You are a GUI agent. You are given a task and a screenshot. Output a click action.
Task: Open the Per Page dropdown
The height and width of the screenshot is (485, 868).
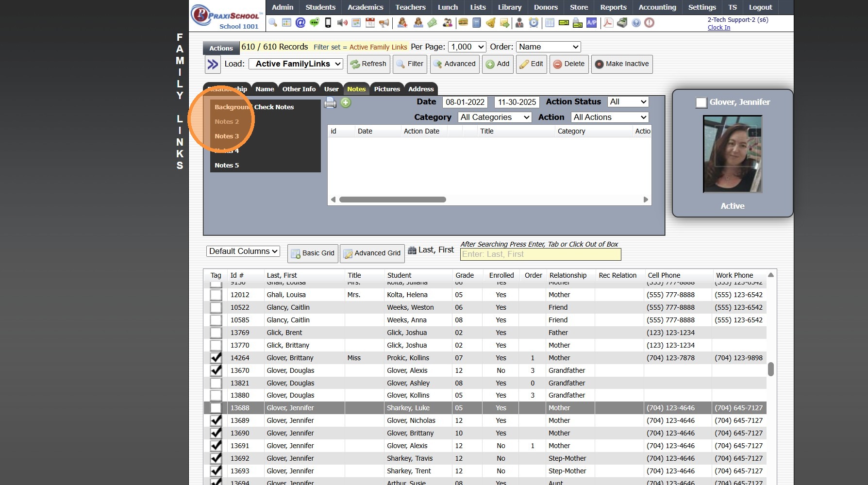[x=467, y=47]
